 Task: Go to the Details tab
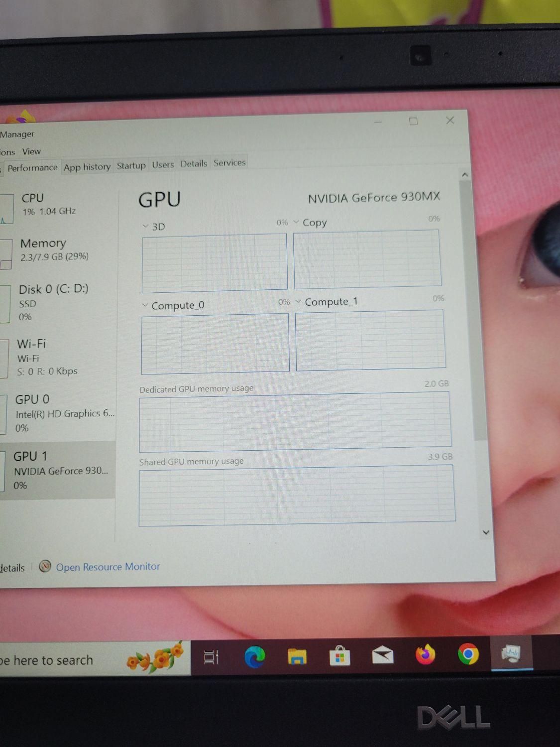point(194,164)
